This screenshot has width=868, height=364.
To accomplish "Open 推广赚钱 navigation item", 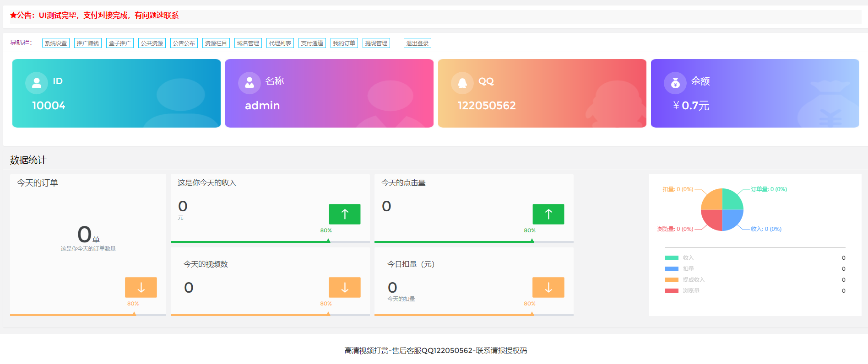I will (88, 43).
